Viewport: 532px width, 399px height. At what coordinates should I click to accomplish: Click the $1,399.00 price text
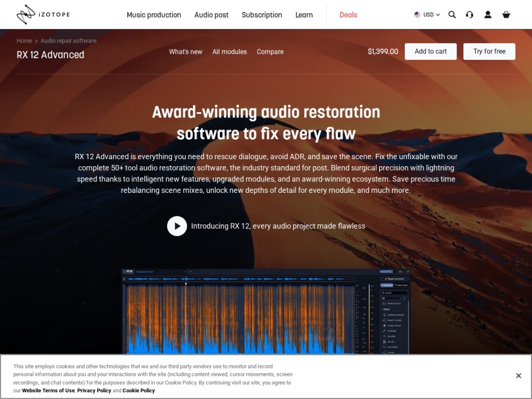(383, 51)
